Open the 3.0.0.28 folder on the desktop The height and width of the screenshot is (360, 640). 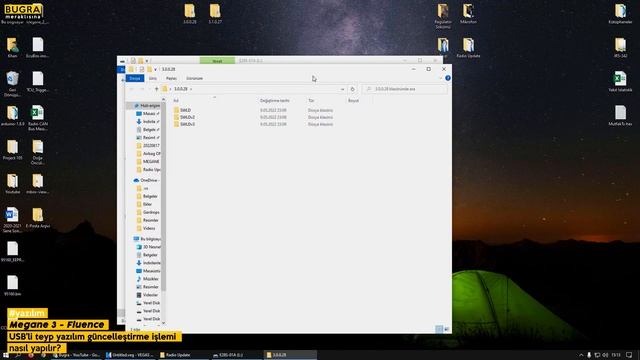click(x=190, y=13)
